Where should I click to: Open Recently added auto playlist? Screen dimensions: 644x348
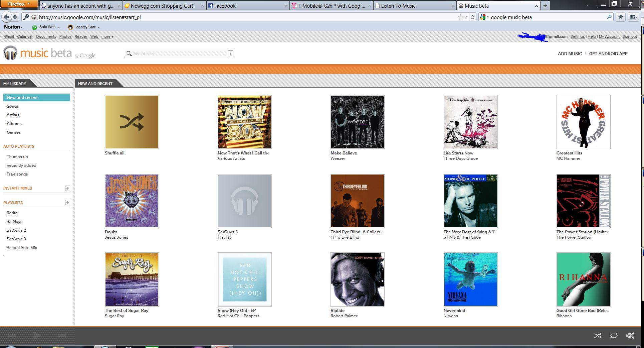click(21, 165)
